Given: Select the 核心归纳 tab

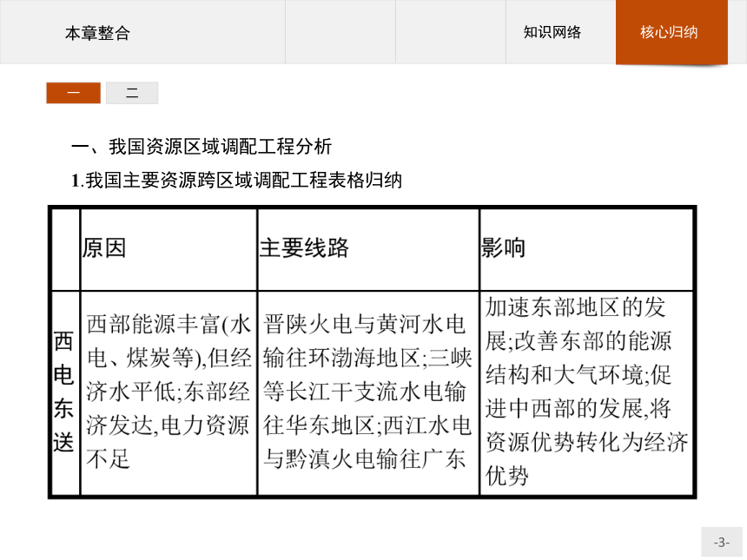Looking at the screenshot, I should (671, 32).
